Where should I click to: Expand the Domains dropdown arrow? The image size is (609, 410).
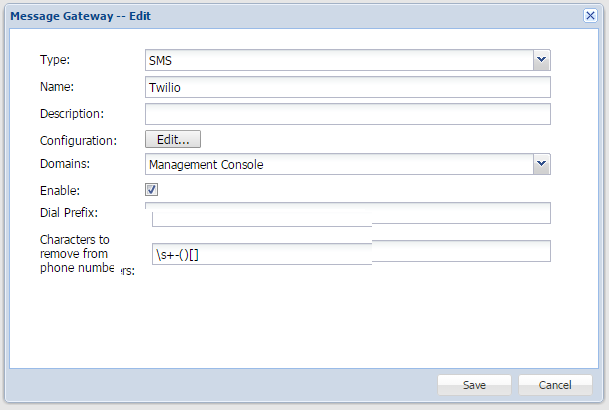[x=541, y=164]
